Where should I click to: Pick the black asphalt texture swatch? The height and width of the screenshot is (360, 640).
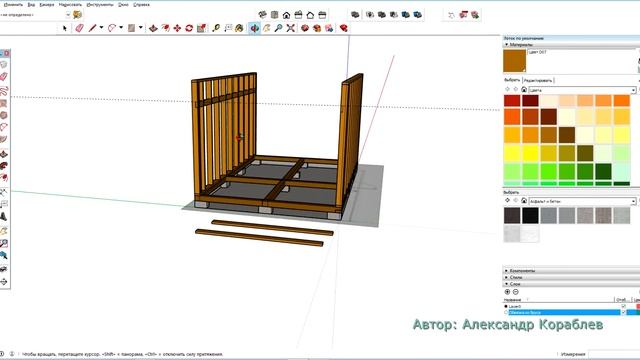(530, 216)
